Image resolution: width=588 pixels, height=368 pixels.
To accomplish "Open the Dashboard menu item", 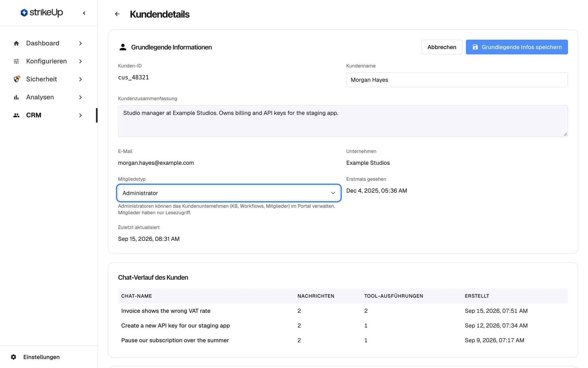I will pos(48,44).
